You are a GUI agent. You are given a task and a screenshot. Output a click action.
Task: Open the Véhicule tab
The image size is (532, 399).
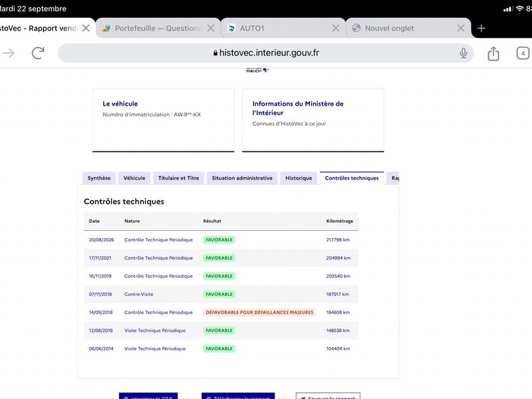coord(134,178)
